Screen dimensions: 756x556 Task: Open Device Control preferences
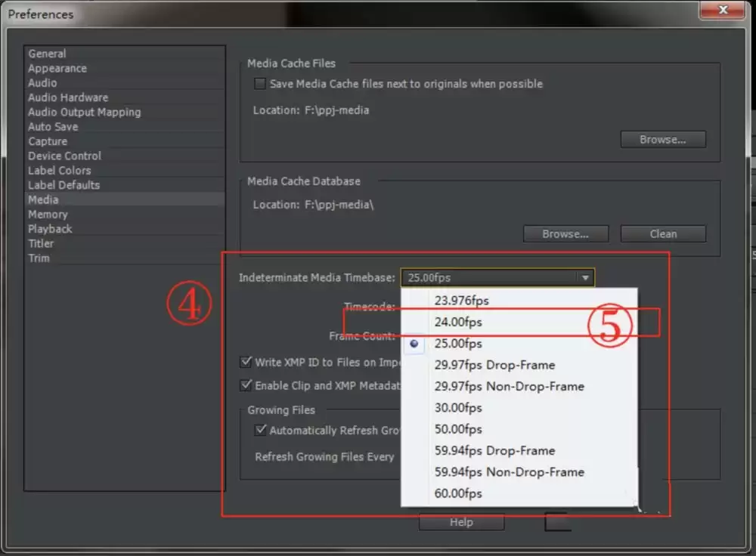[125, 156]
